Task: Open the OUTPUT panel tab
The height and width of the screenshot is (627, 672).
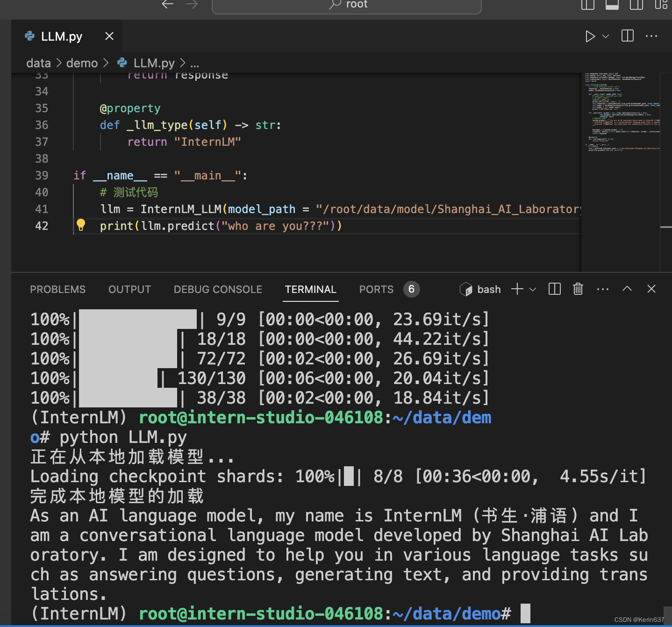Action: (x=129, y=290)
